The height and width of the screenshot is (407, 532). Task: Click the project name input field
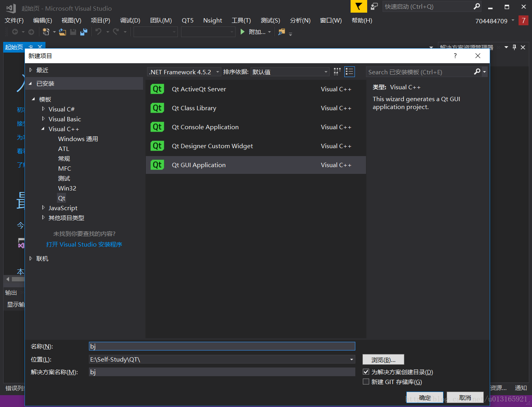[222, 346]
